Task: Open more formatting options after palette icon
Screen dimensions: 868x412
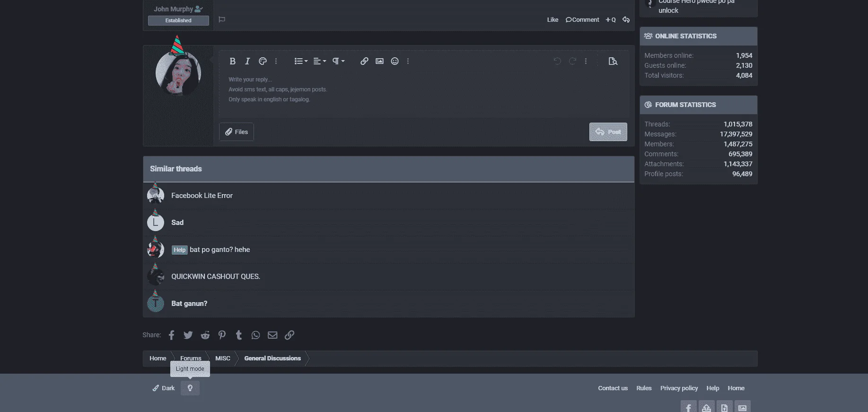Action: (x=276, y=61)
